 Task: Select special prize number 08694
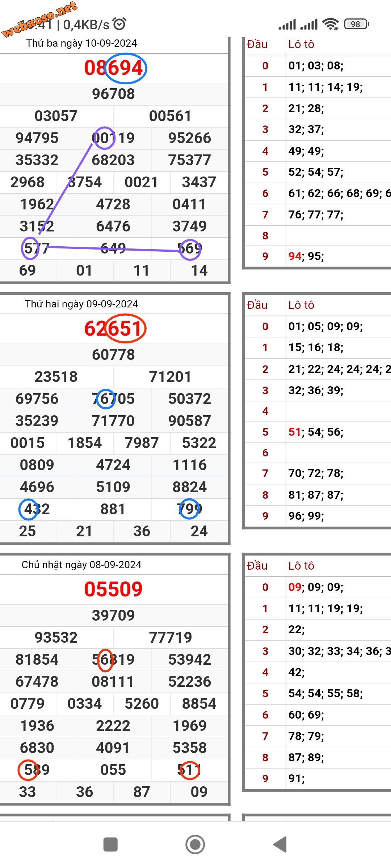pyautogui.click(x=113, y=68)
